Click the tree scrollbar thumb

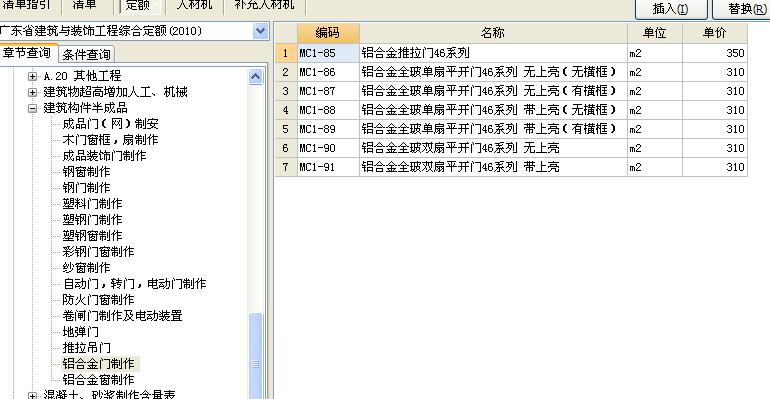click(255, 356)
